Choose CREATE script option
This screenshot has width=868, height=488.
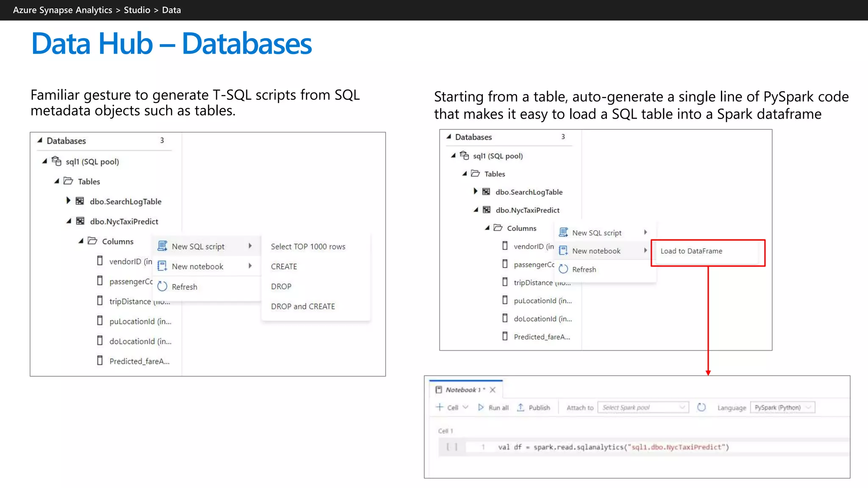(x=284, y=266)
